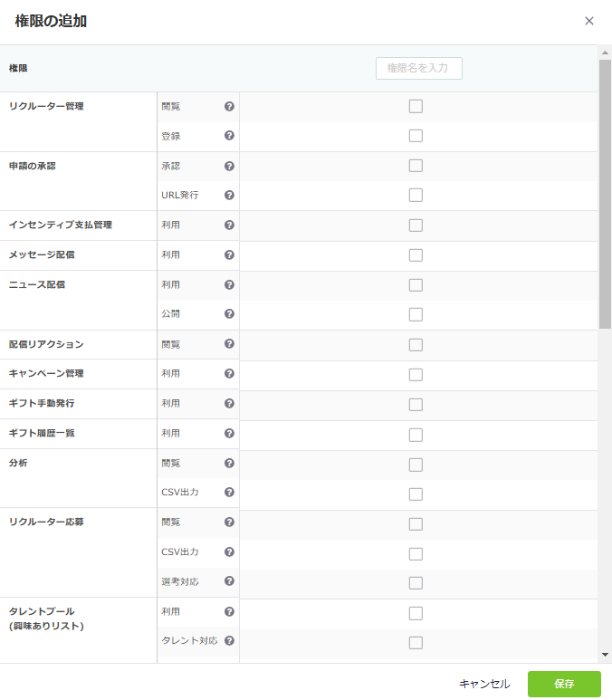Click the キャンセル button
Screen dimensions: 612x700
(484, 684)
